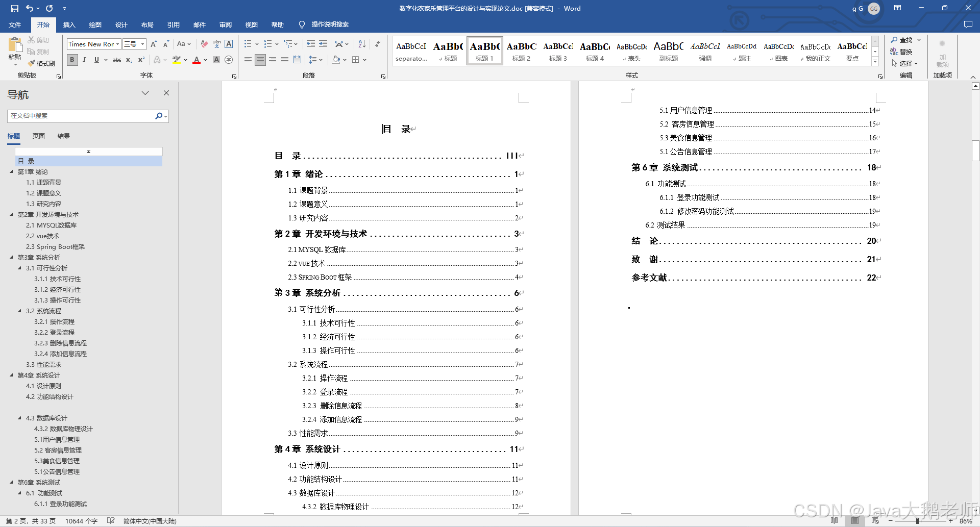The width and height of the screenshot is (980, 527).
Task: Toggle Italic formatting
Action: point(84,60)
